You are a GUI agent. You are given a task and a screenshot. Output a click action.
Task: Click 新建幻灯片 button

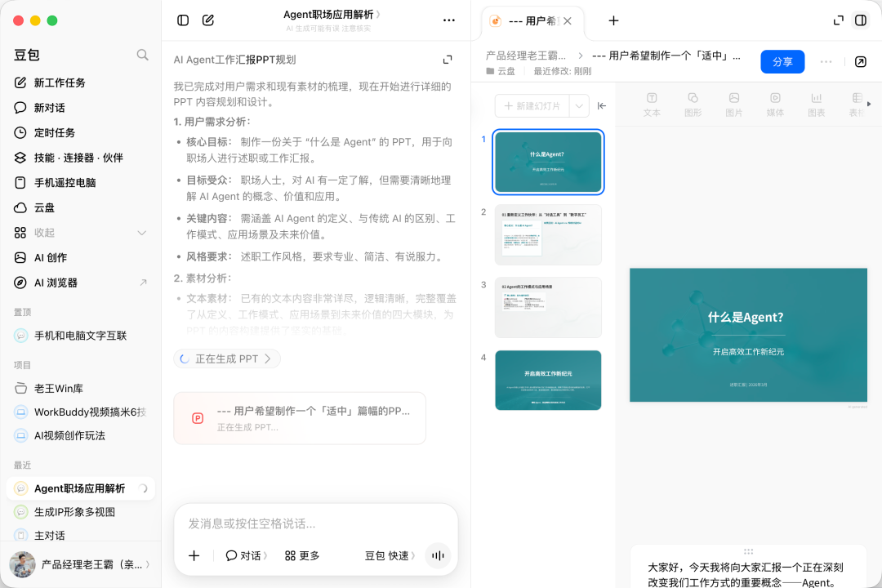[532, 106]
